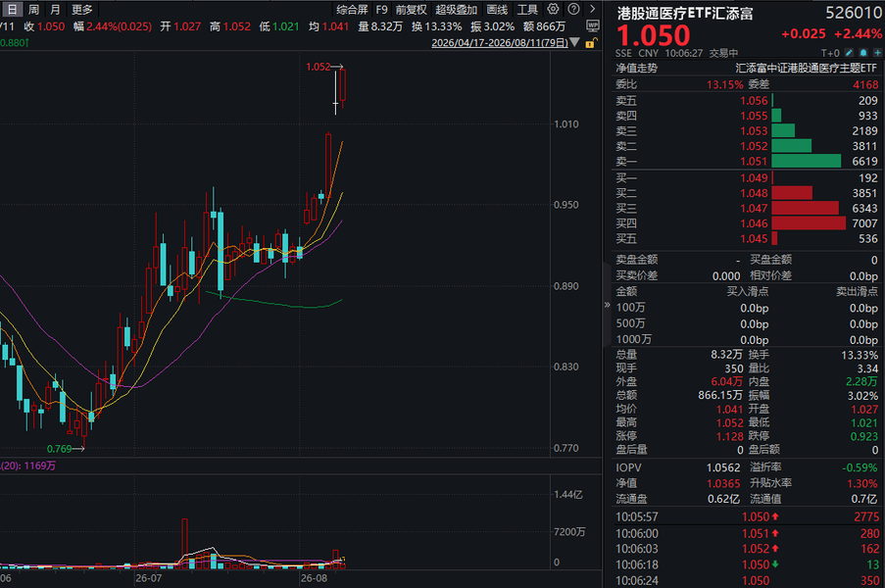Open the 画线 drawing tools
The height and width of the screenshot is (588, 885).
(497, 10)
